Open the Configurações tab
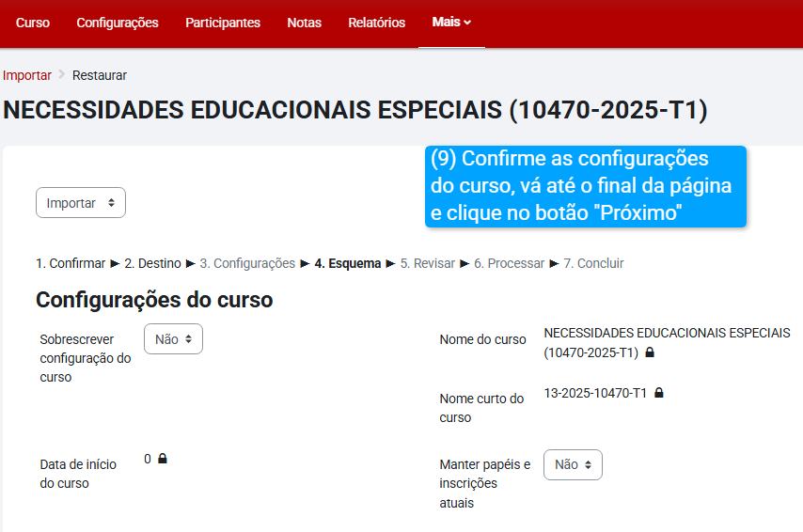This screenshot has width=803, height=532. [118, 23]
